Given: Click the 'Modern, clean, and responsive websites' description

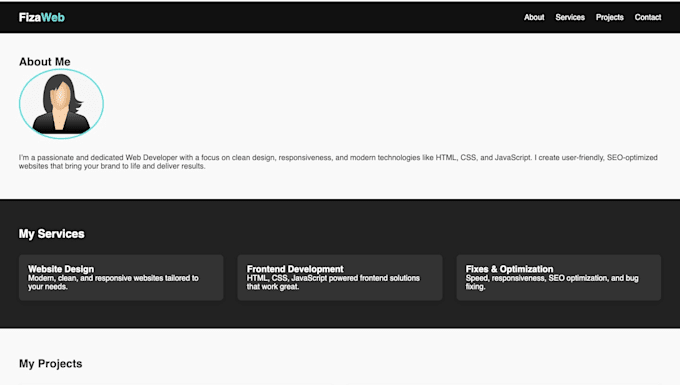Looking at the screenshot, I should tap(113, 282).
